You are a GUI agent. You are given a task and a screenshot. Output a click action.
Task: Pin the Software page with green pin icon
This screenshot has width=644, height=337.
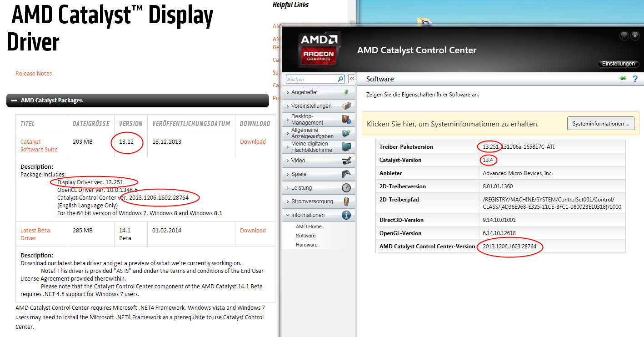point(622,79)
